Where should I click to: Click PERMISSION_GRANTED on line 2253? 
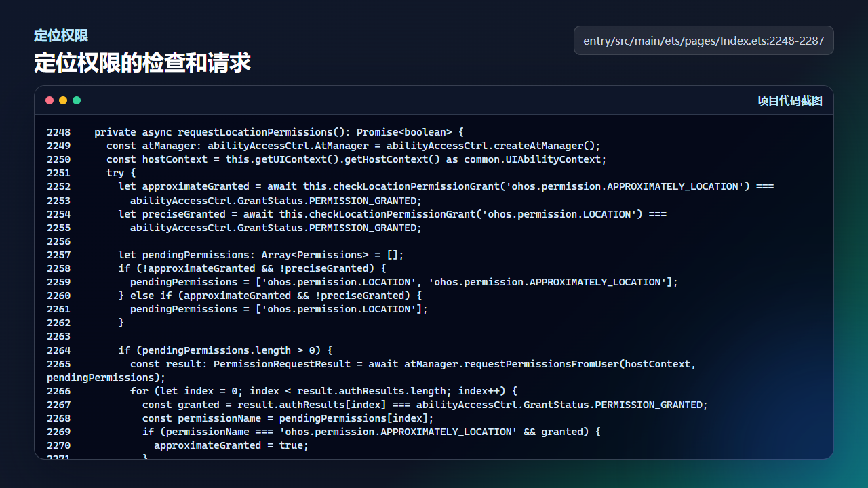click(x=363, y=201)
